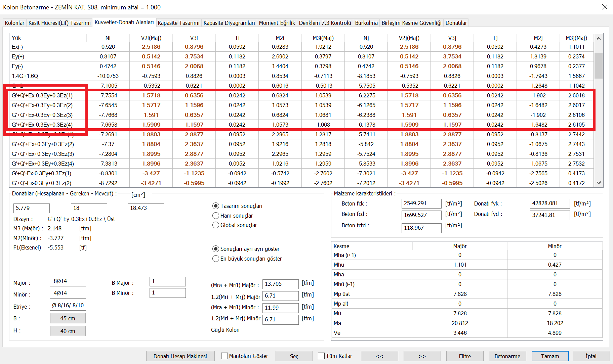The height and width of the screenshot is (364, 613).
Task: Open the Filtre button
Action: tap(465, 356)
